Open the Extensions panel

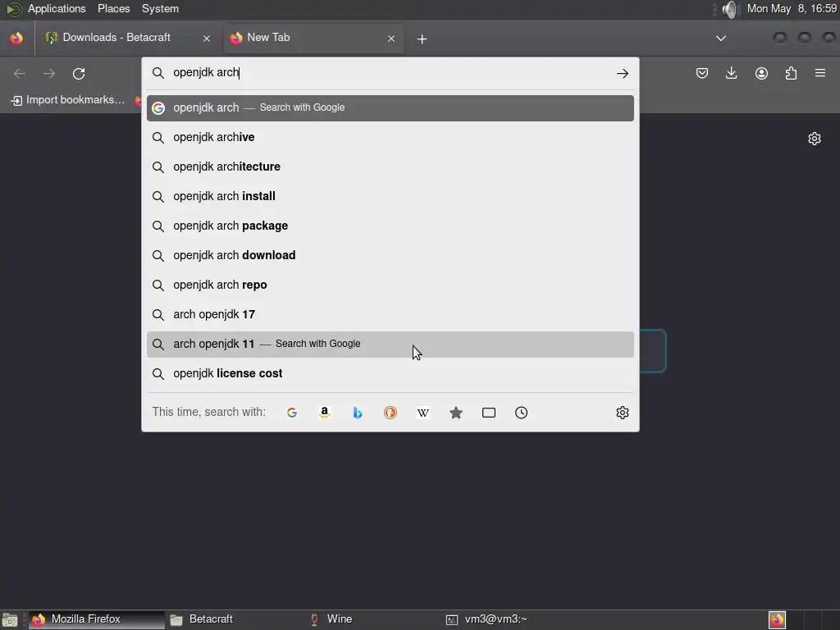[791, 73]
